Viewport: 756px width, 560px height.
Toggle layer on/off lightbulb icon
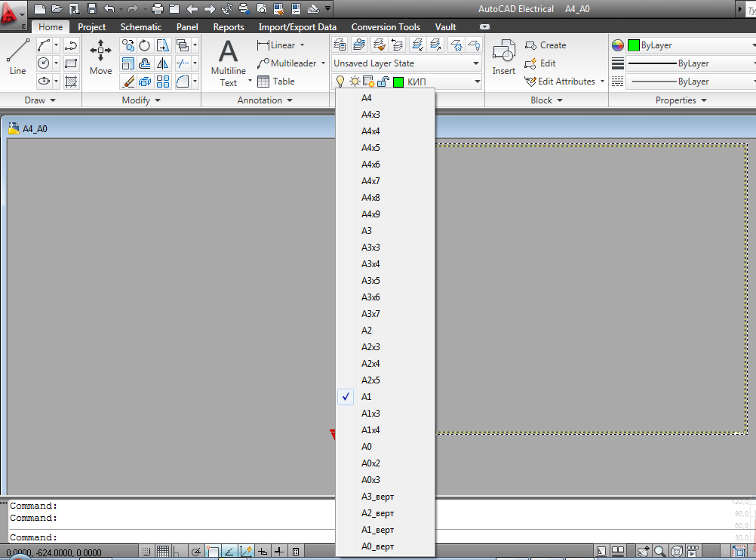point(340,82)
